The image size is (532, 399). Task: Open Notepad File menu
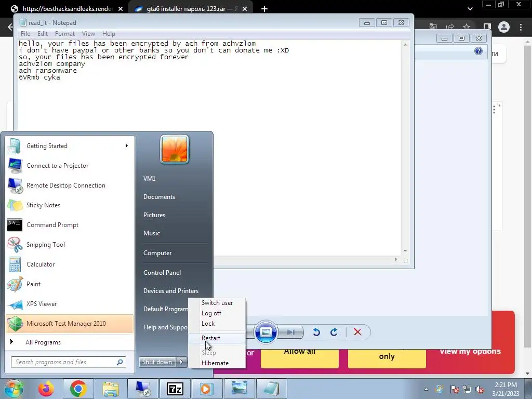[x=25, y=34]
